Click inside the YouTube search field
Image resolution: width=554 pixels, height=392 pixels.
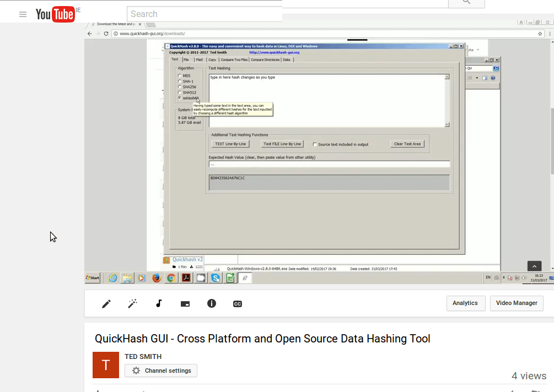(204, 14)
